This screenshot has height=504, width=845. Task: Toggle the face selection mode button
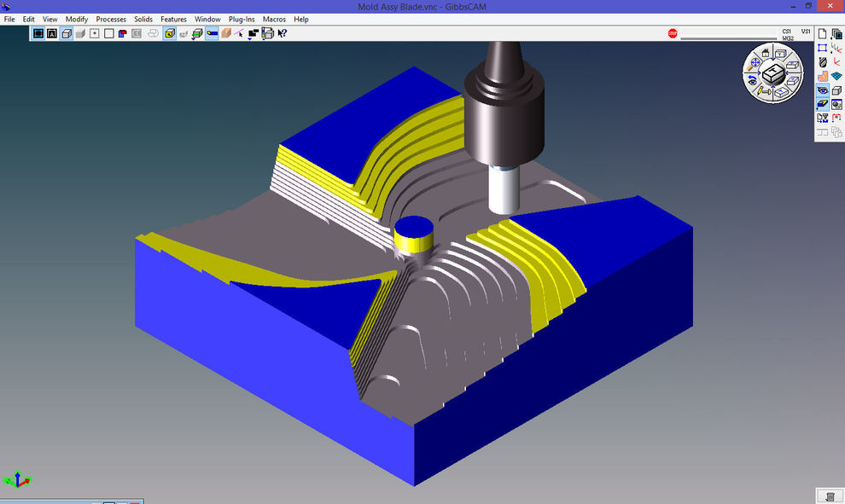pyautogui.click(x=169, y=34)
